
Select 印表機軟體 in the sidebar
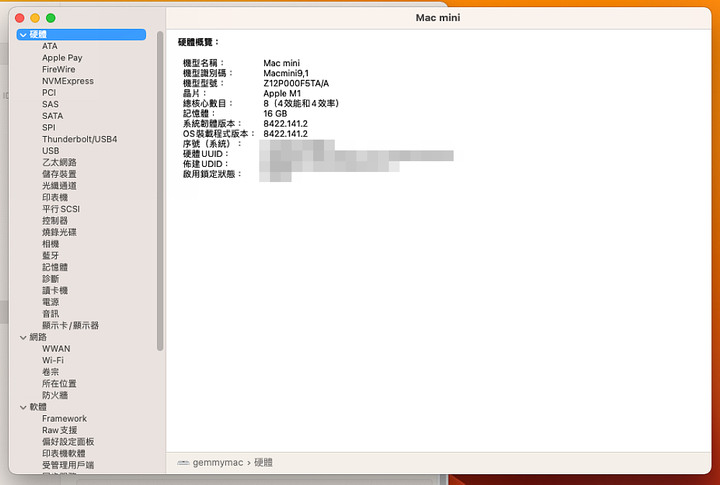coord(64,453)
